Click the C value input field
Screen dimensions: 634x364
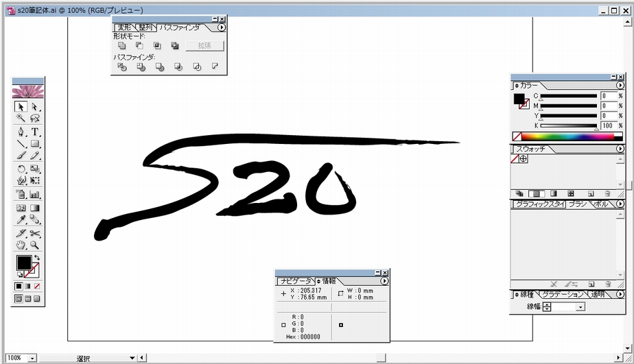pyautogui.click(x=608, y=97)
